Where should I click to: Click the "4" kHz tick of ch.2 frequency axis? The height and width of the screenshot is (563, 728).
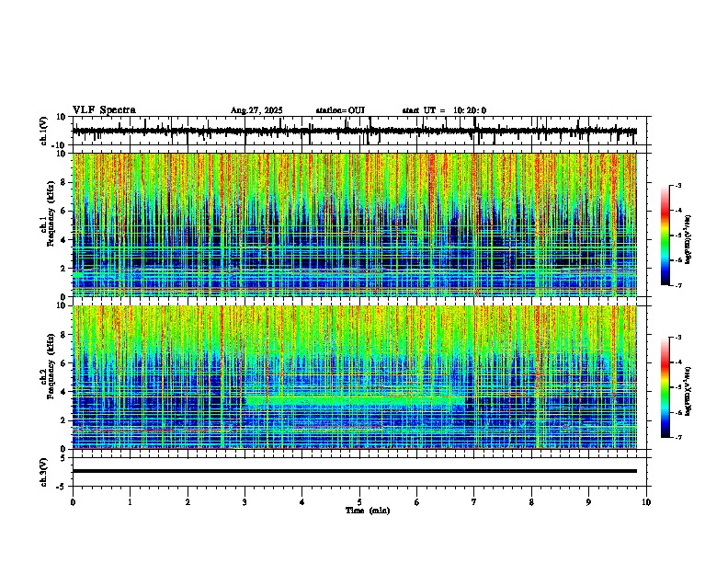[64, 392]
